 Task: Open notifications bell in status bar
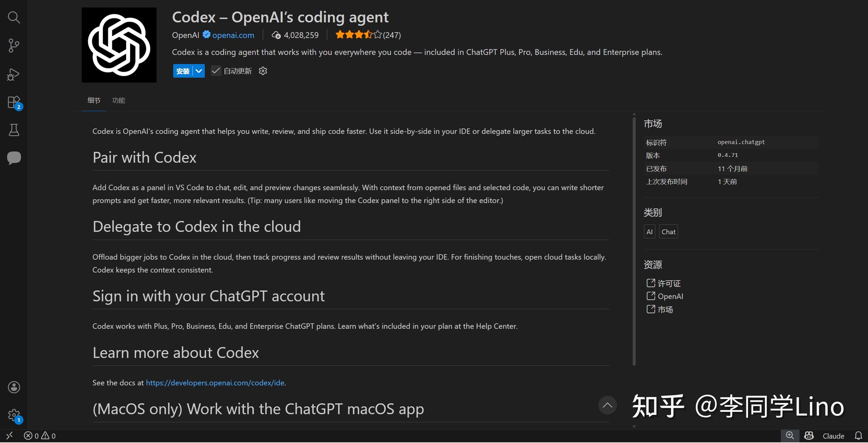coord(858,436)
